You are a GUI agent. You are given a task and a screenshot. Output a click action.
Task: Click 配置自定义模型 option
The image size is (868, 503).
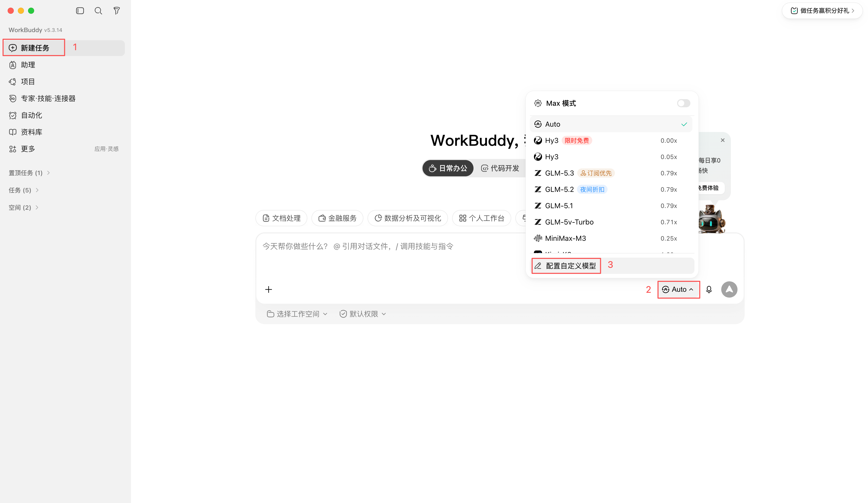(612, 266)
